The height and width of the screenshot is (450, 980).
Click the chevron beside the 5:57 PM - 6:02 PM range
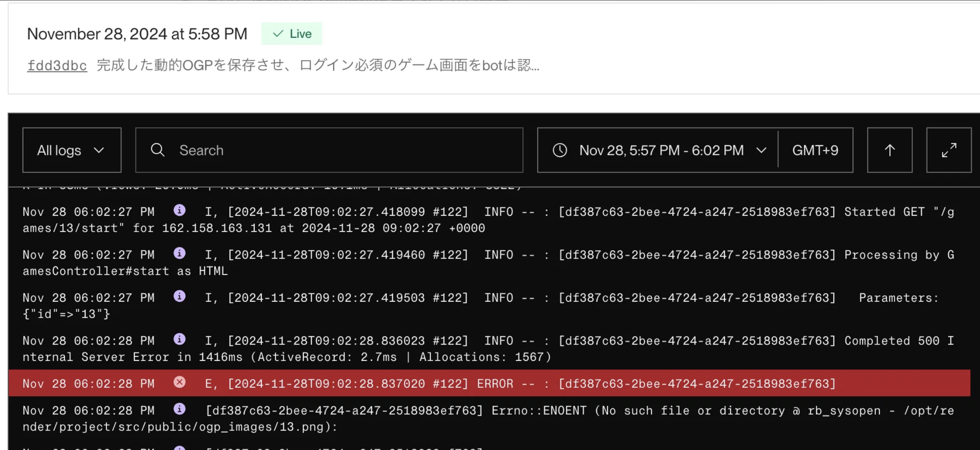pyautogui.click(x=761, y=150)
